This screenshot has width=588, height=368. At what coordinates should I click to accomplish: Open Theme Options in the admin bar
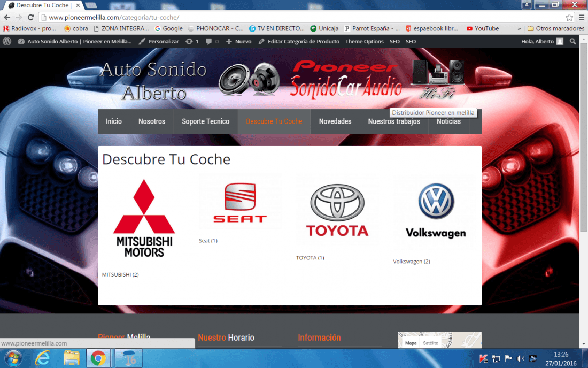point(365,42)
